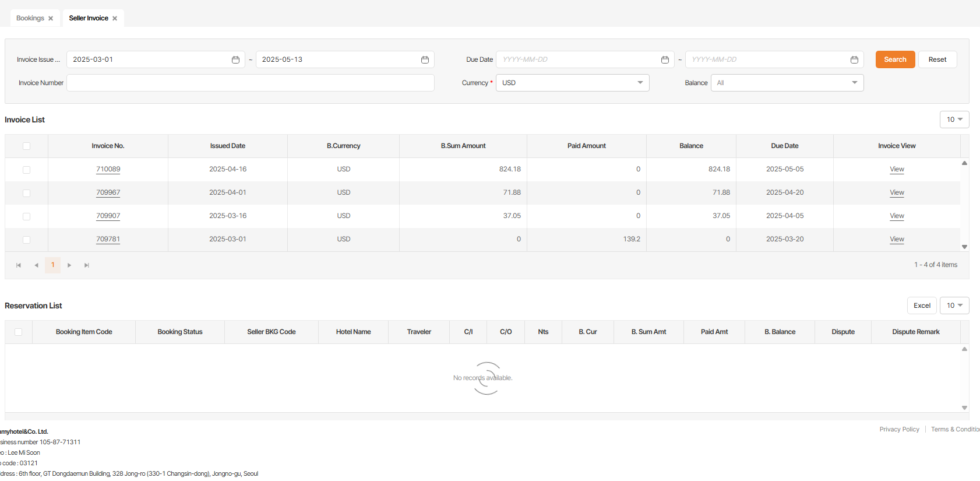Click Reservation List scrollbar up arrow
The height and width of the screenshot is (481, 980).
click(964, 349)
